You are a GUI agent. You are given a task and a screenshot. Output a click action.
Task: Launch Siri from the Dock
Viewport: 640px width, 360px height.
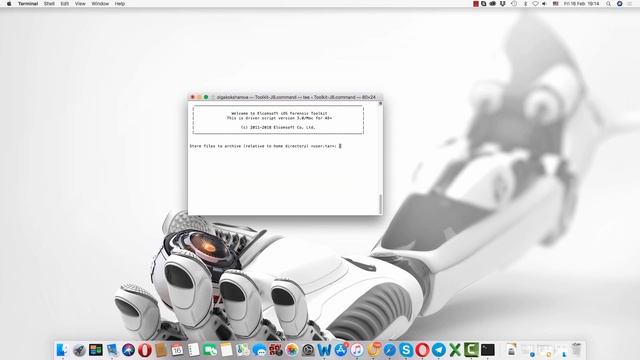coord(128,350)
